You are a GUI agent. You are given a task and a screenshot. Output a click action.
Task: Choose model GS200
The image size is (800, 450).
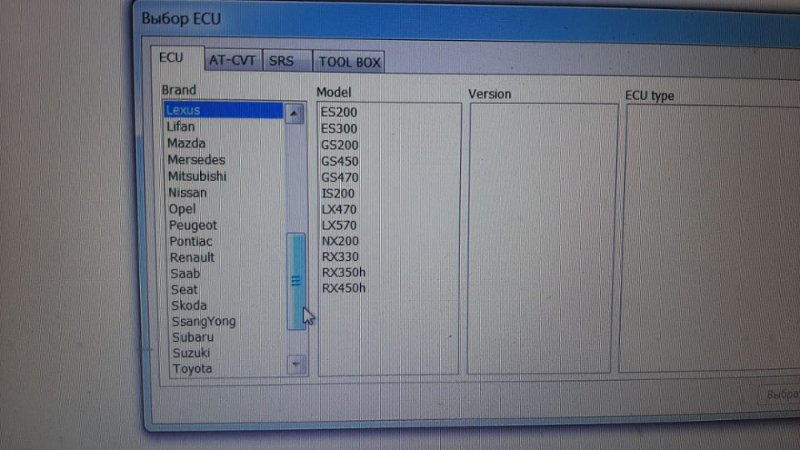(339, 145)
